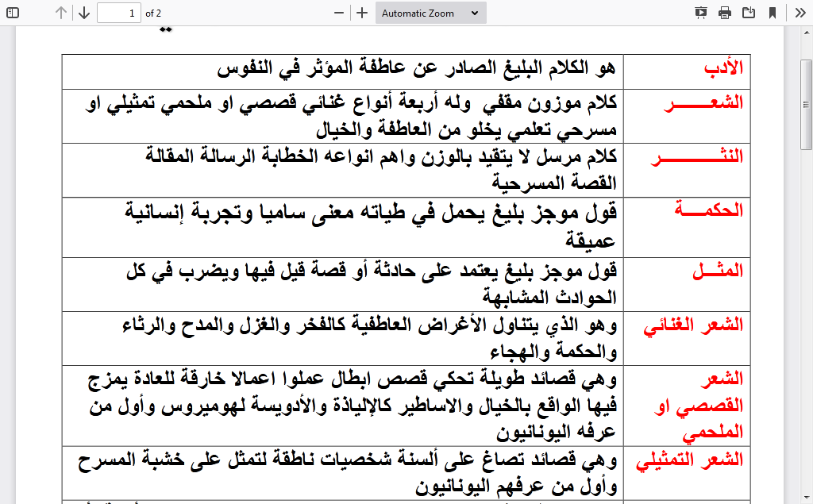Open the Automatic Zoom dropdown
The height and width of the screenshot is (504, 813).
coord(430,13)
